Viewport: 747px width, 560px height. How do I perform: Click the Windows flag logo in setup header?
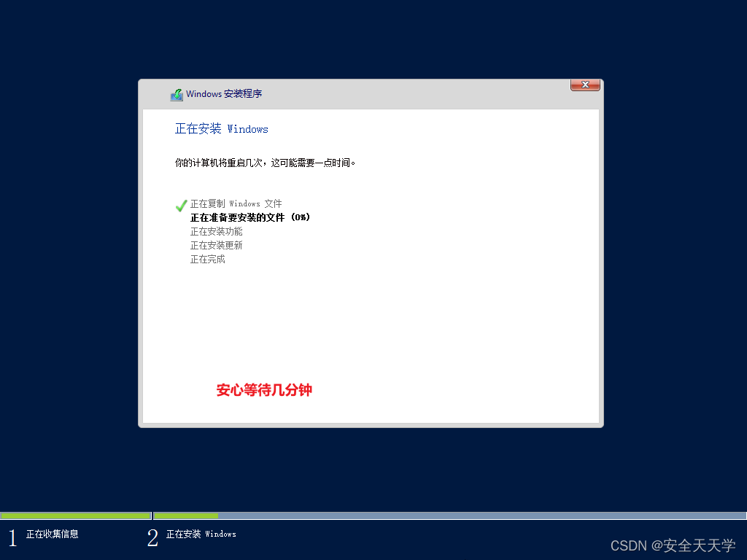point(177,94)
